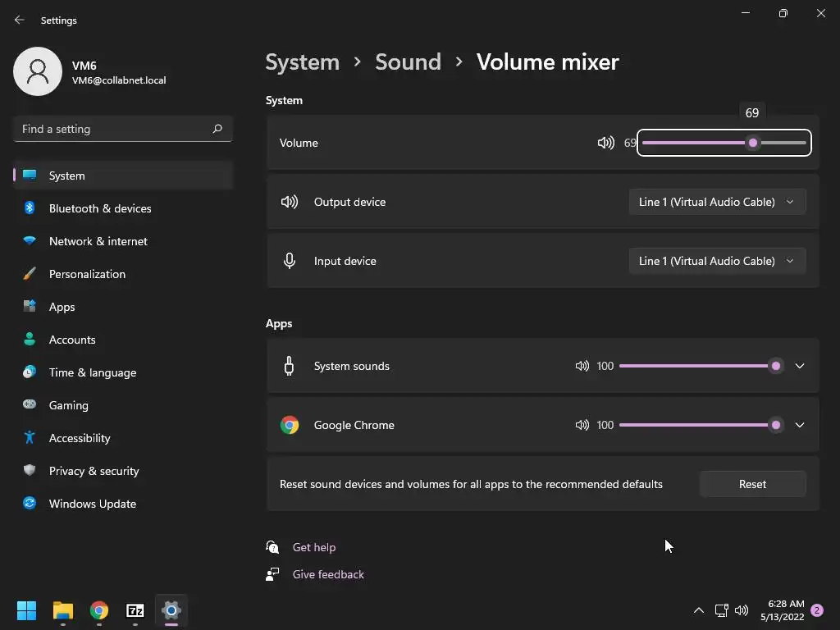Screen dimensions: 840x630
Task: Open Personalization settings page
Action: pyautogui.click(x=87, y=274)
